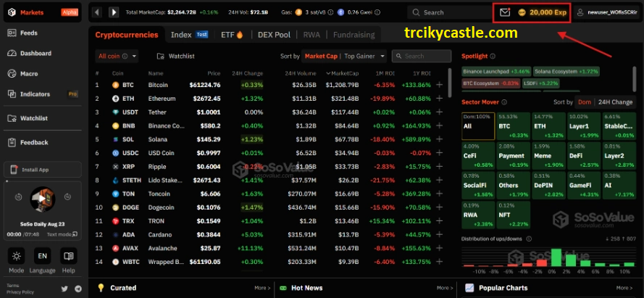Open More link beside Hot News
The height and width of the screenshot is (298, 644).
click(x=445, y=288)
